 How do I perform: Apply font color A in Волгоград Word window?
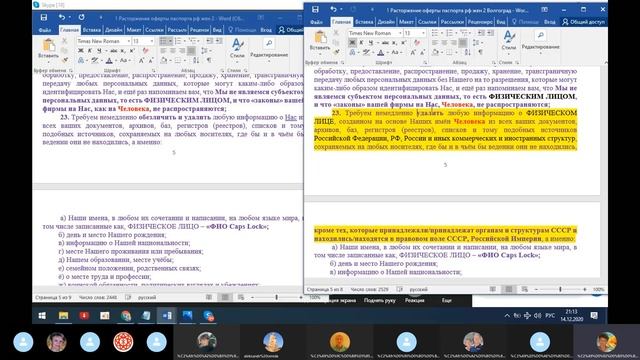coord(380,52)
